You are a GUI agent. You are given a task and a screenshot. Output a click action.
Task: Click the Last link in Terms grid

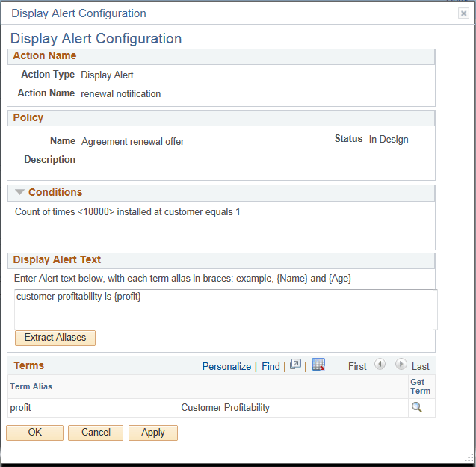pyautogui.click(x=421, y=366)
